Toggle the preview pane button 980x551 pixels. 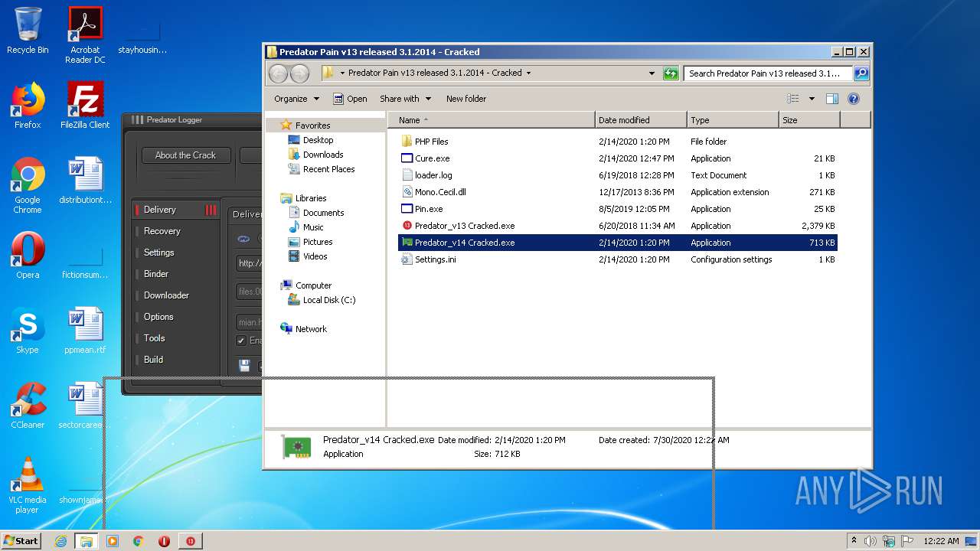pyautogui.click(x=832, y=99)
